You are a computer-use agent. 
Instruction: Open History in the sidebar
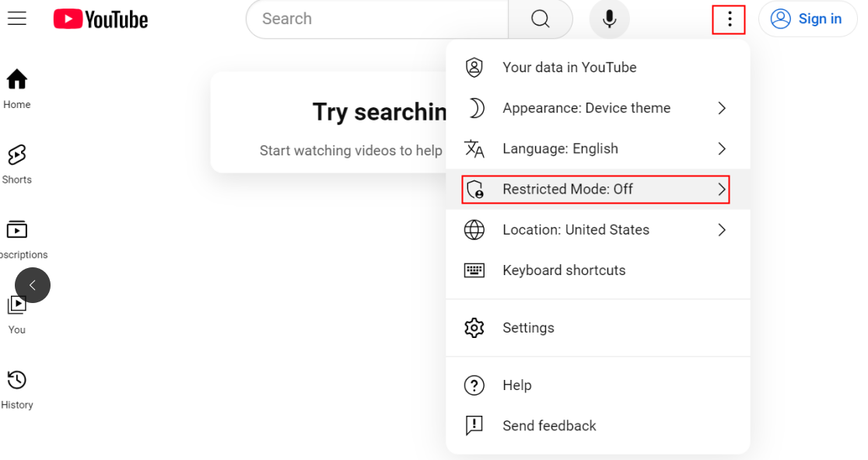[17, 389]
